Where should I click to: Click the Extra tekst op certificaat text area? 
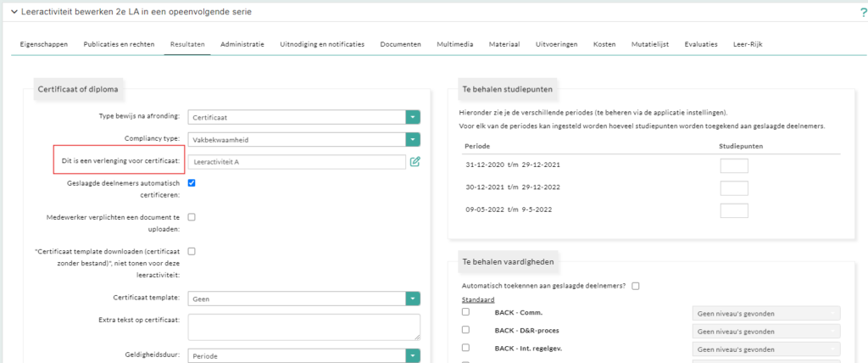click(303, 327)
